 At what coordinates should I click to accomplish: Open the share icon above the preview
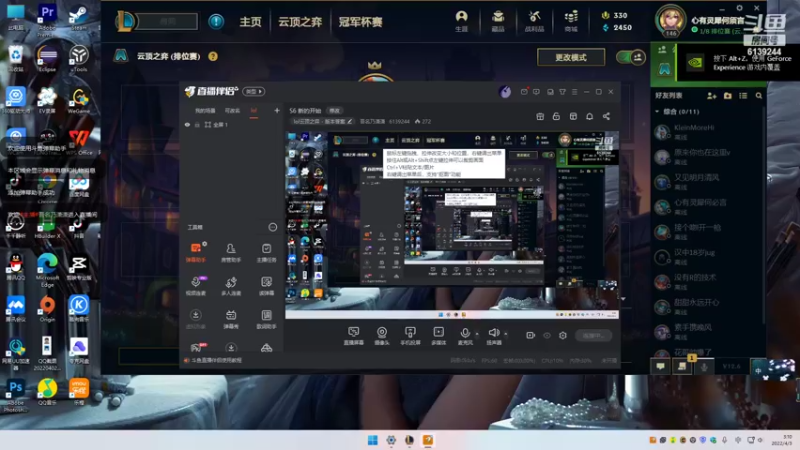click(x=606, y=116)
